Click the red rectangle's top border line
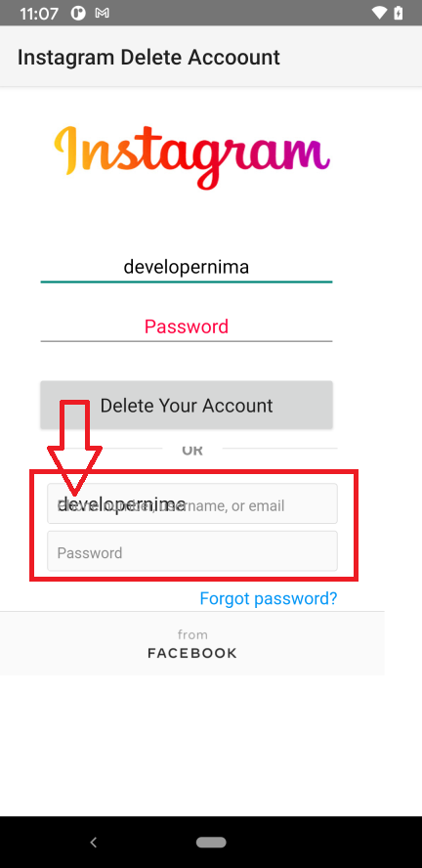Image resolution: width=422 pixels, height=868 pixels. tap(193, 472)
